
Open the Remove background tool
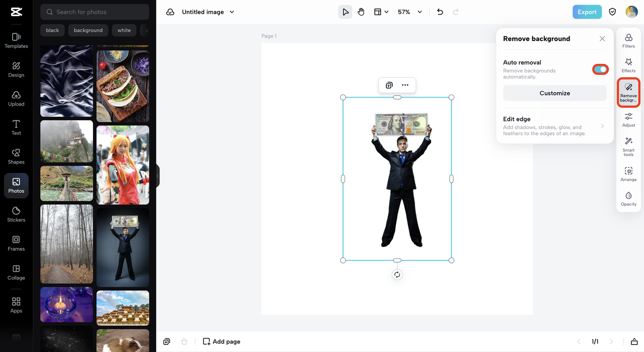tap(628, 92)
